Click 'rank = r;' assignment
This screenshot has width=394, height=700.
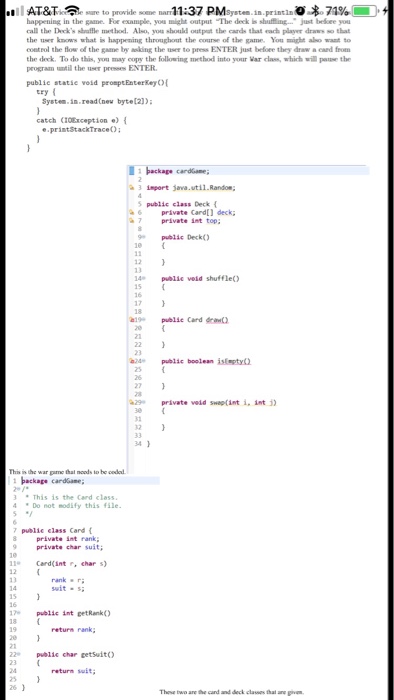[x=68, y=580]
